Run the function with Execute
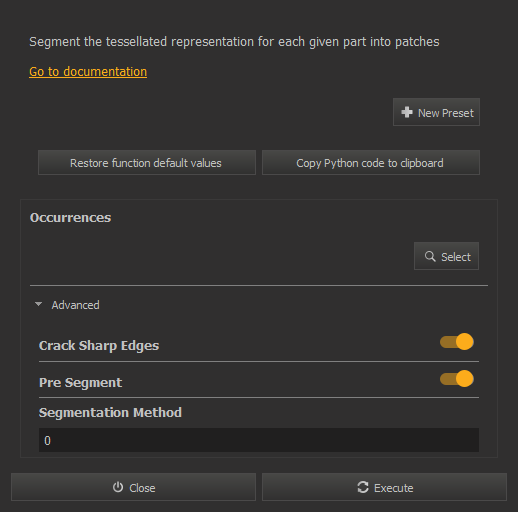518x512 pixels. coord(384,487)
